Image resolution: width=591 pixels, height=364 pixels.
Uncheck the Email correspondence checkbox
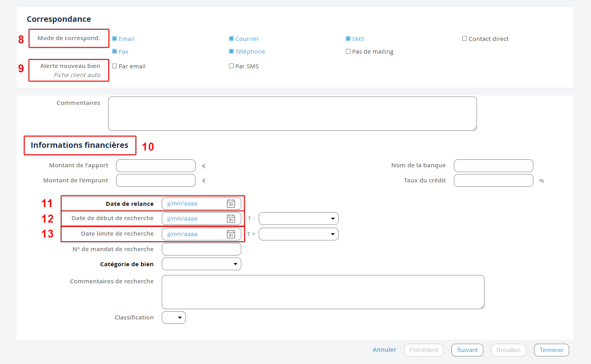coord(114,39)
